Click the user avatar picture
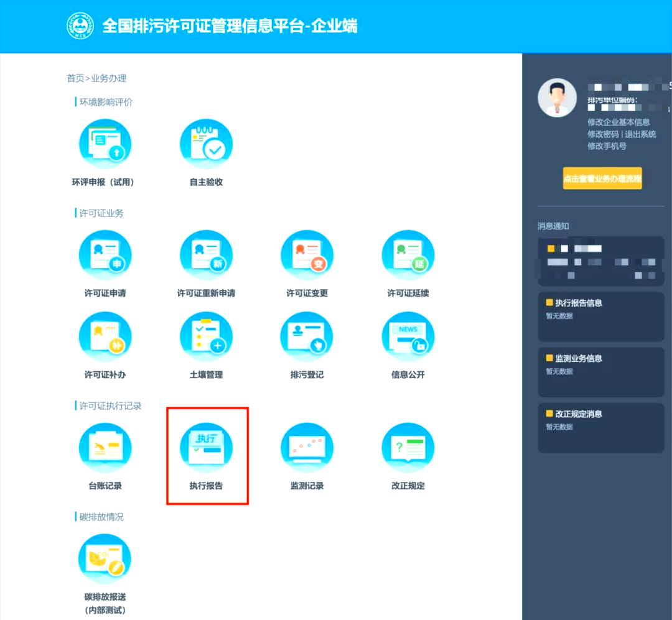 [x=557, y=98]
